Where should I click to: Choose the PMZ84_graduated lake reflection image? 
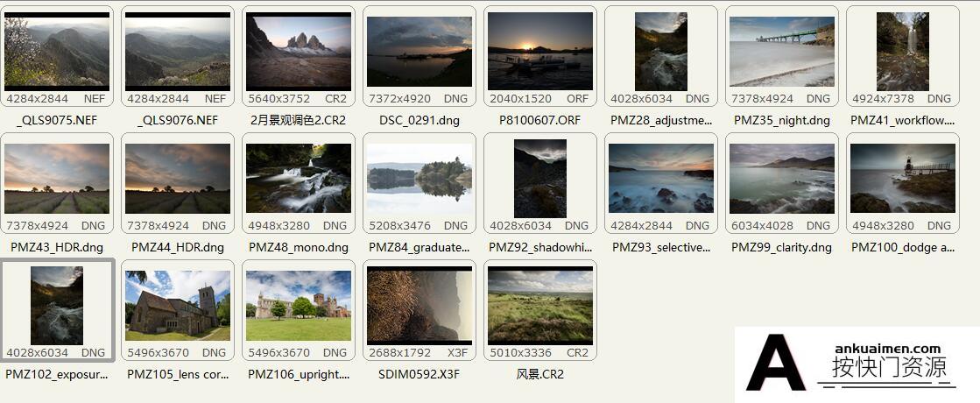point(419,179)
